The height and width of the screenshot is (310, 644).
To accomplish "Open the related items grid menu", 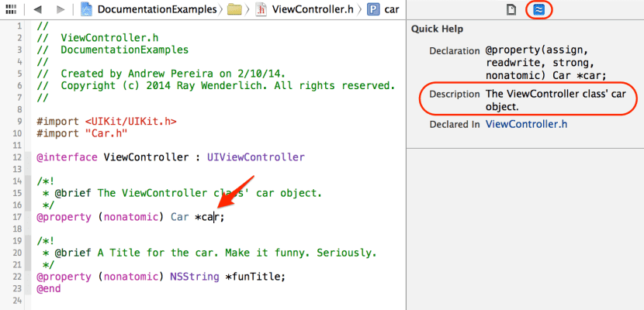I will 11,10.
